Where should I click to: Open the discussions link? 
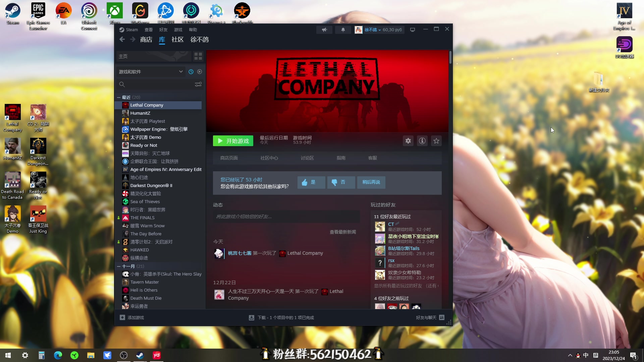(x=307, y=158)
